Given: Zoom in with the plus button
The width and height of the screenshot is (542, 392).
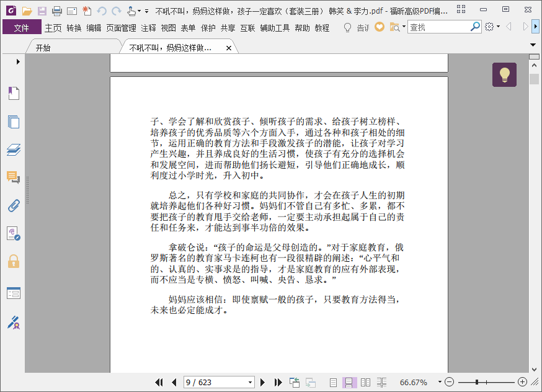Looking at the screenshot, I should [x=523, y=382].
